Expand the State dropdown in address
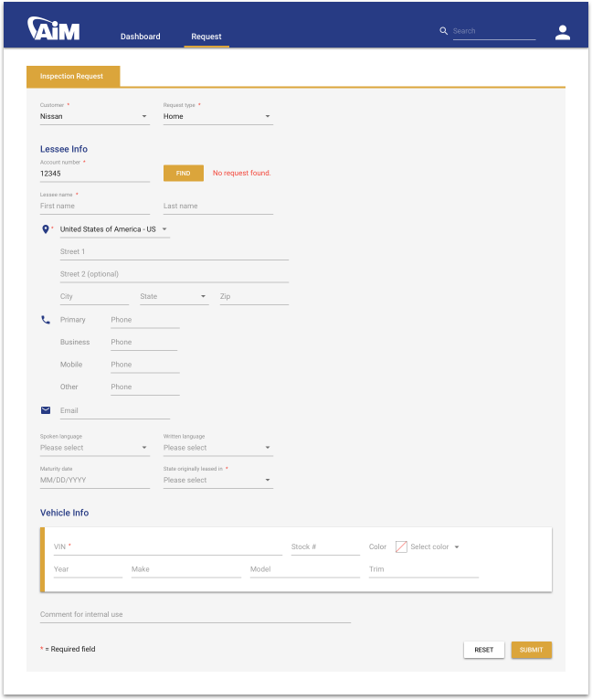The height and width of the screenshot is (700, 592). click(174, 297)
